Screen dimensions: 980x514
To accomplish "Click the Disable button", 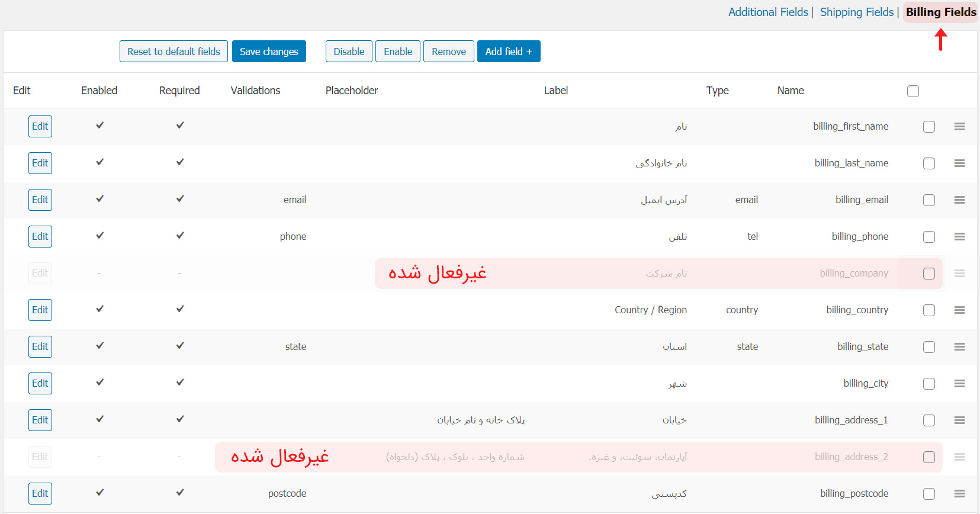I will click(x=349, y=52).
